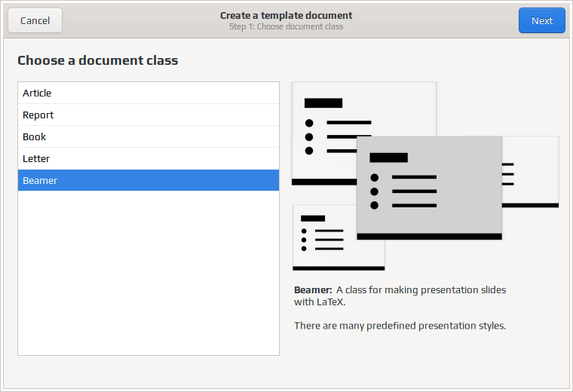The height and width of the screenshot is (392, 573).
Task: Click the Beamer class description text
Action: tap(400, 296)
